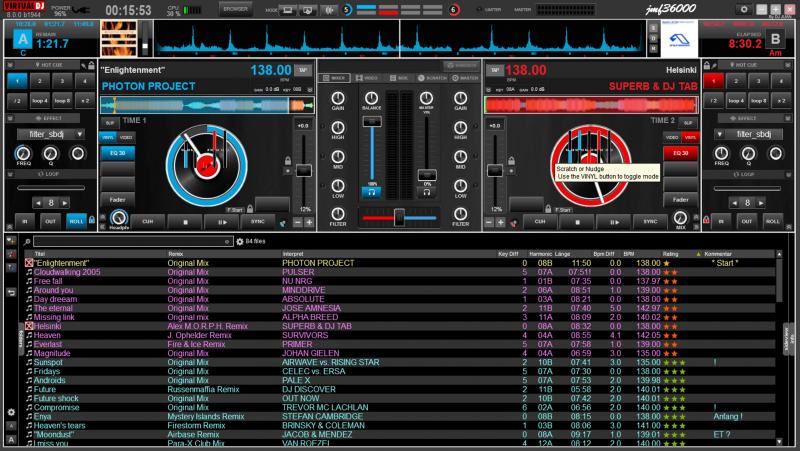
Task: Click the crossfader handle
Action: (x=399, y=214)
